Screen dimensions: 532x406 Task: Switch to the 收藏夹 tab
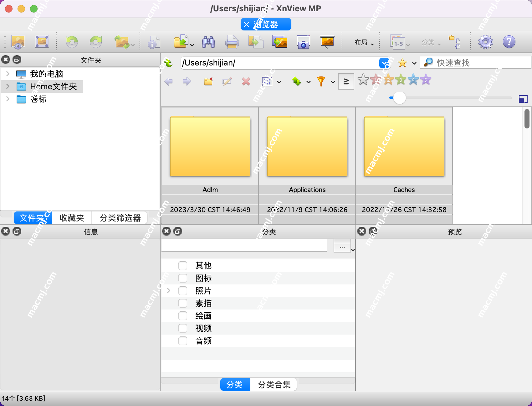[x=72, y=218]
